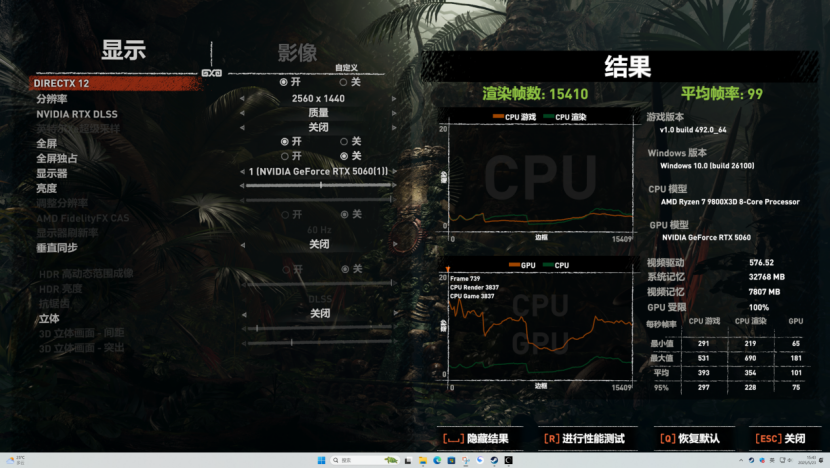Switch to the 影像 tab
This screenshot has width=830, height=468.
297,52
